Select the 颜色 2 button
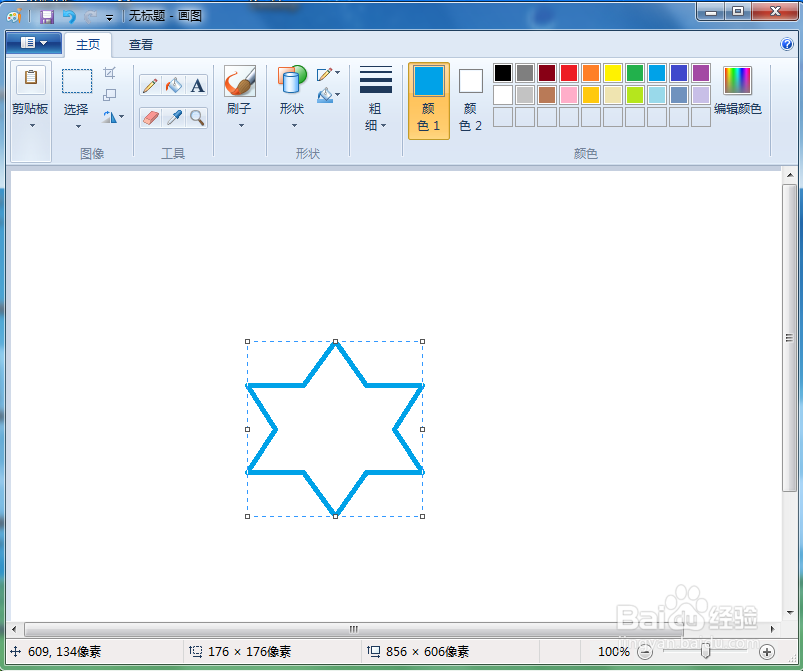This screenshot has height=671, width=803. pos(470,101)
